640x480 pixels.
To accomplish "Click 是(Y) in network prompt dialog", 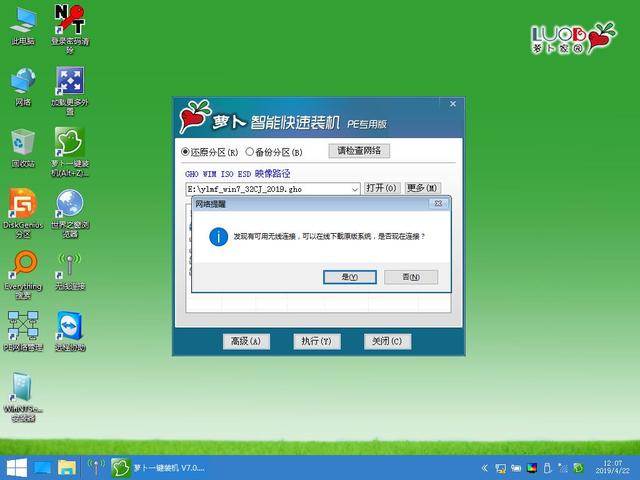I will click(350, 277).
